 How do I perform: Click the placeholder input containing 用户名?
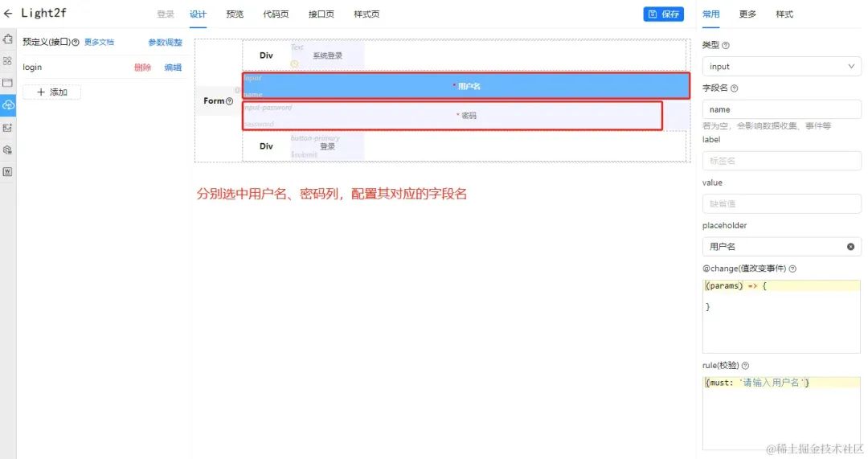(x=782, y=247)
